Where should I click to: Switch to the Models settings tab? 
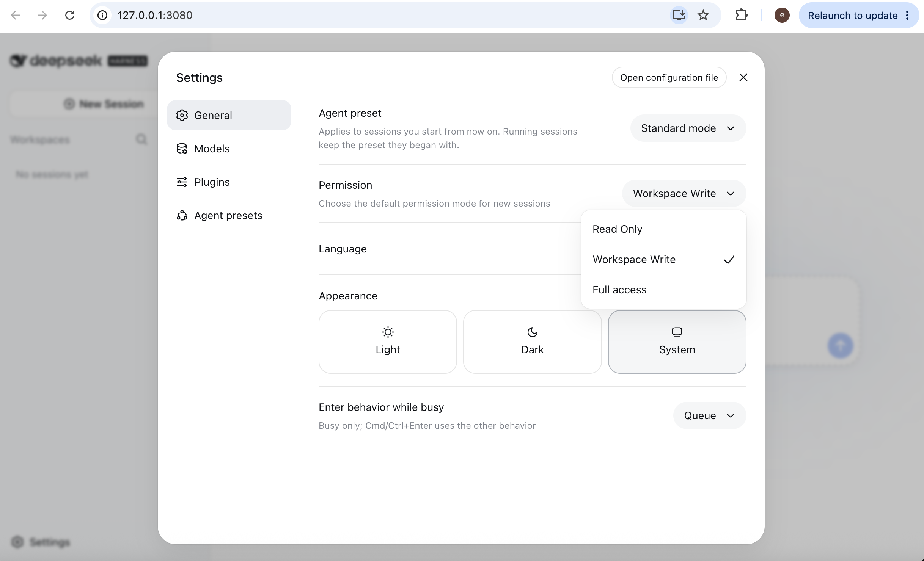pos(229,149)
